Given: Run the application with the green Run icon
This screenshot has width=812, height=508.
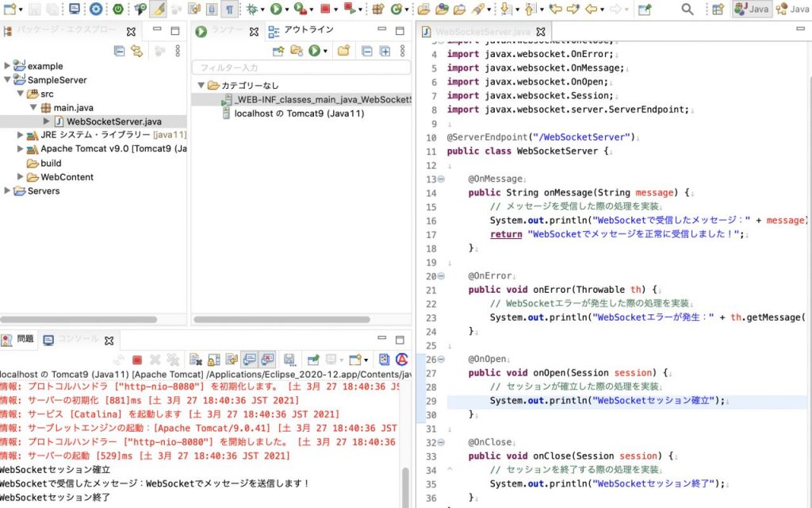Looking at the screenshot, I should (276, 10).
